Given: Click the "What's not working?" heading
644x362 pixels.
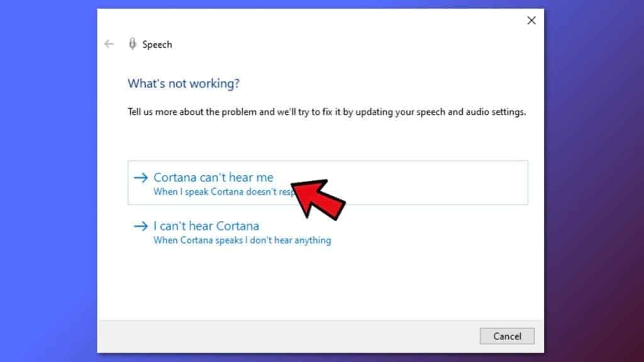Looking at the screenshot, I should coord(184,84).
